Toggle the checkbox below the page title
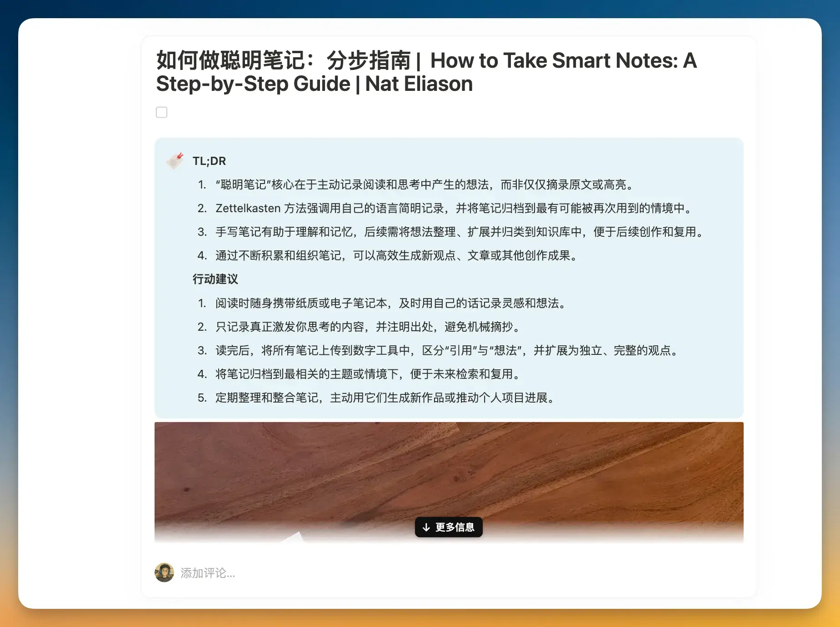Screen dimensions: 840x627 161,112
